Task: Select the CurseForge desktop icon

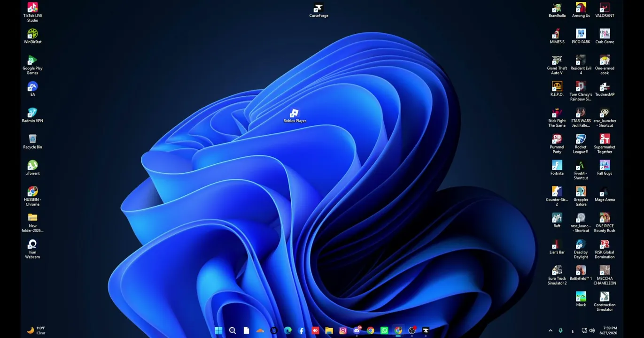Action: click(x=318, y=10)
